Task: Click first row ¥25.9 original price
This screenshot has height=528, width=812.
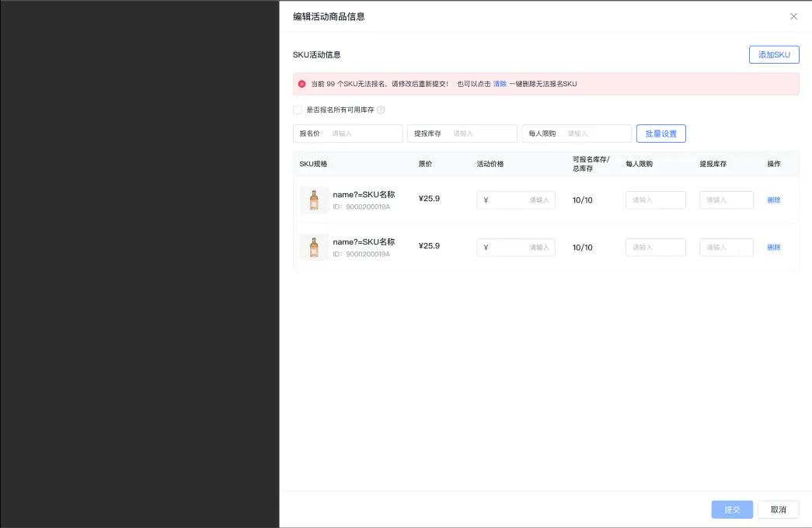Action: tap(429, 199)
